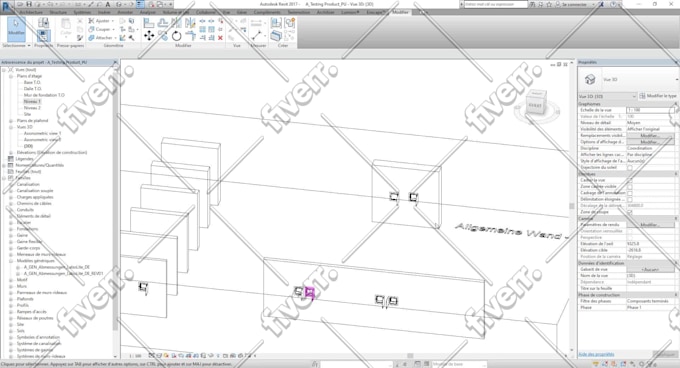Screen dimensions: 680x368
Task: Select the {3D} view in the project browser
Action: point(28,146)
